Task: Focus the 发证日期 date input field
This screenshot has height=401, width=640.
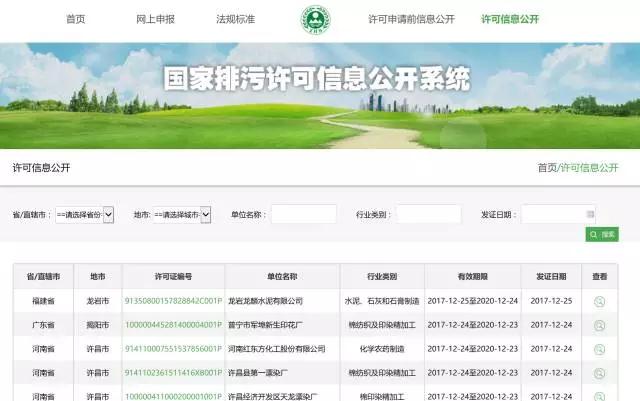Action: 552,214
